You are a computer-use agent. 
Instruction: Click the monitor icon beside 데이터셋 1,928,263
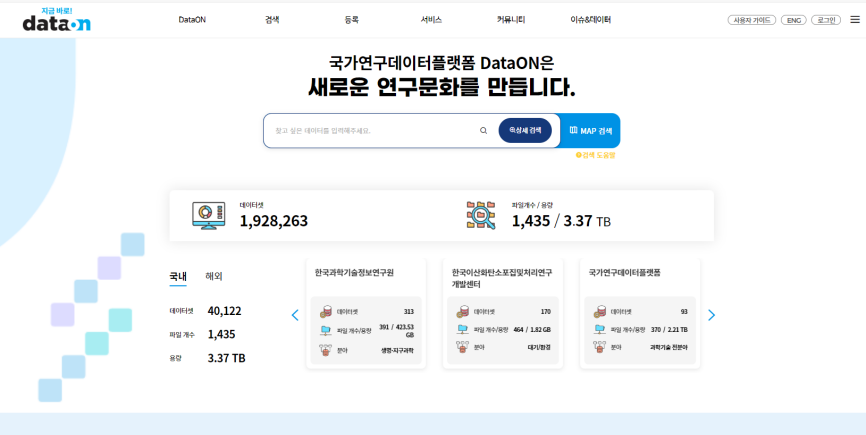click(x=208, y=215)
